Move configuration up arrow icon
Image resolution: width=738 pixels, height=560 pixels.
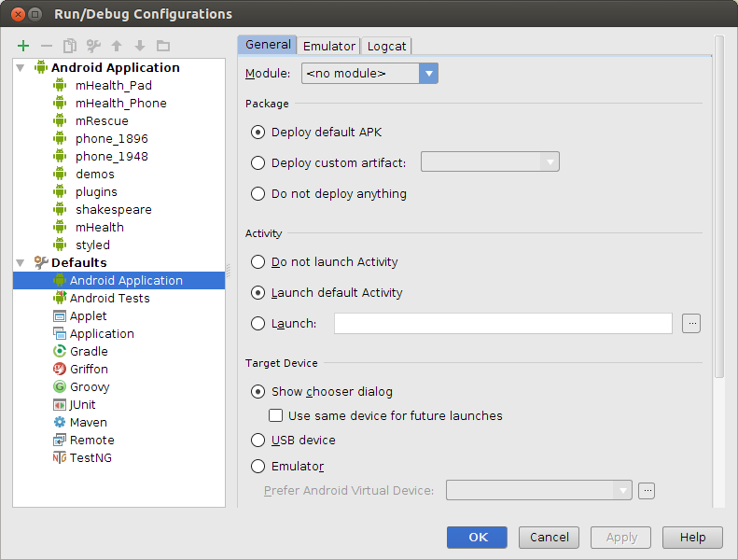(x=117, y=46)
